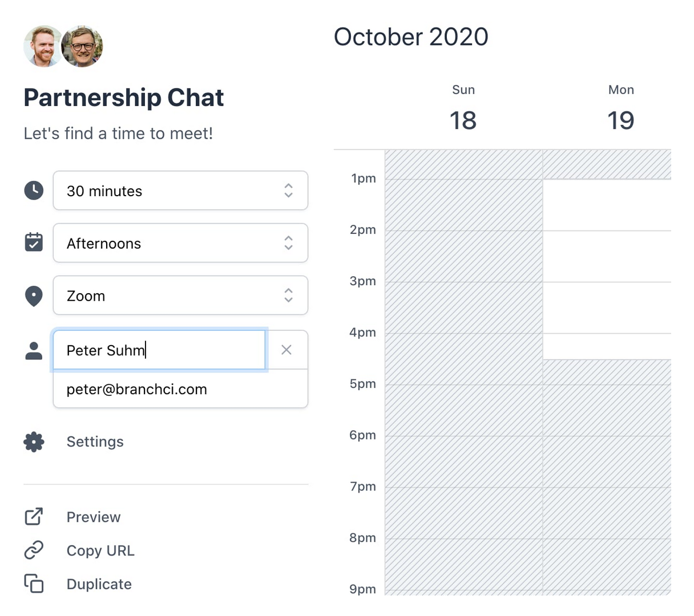This screenshot has height=616, width=694.
Task: Click the Copy URL chain icon
Action: [x=34, y=550]
